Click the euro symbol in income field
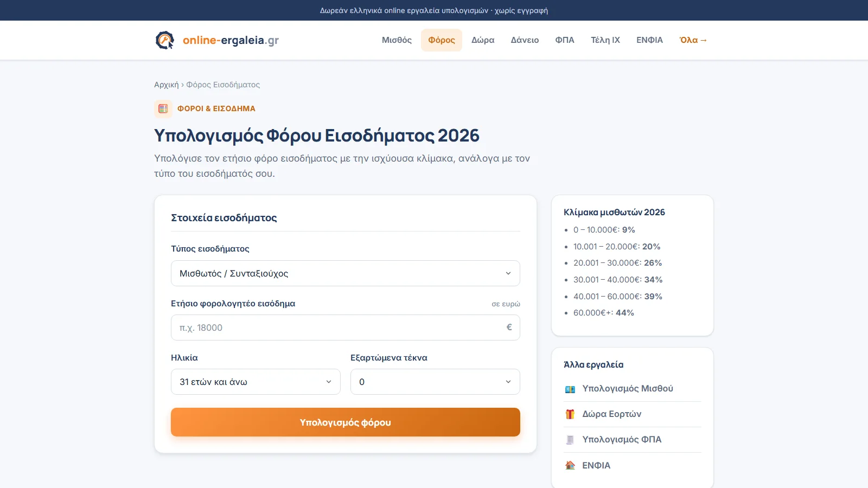Viewport: 868px width, 488px height. tap(509, 328)
